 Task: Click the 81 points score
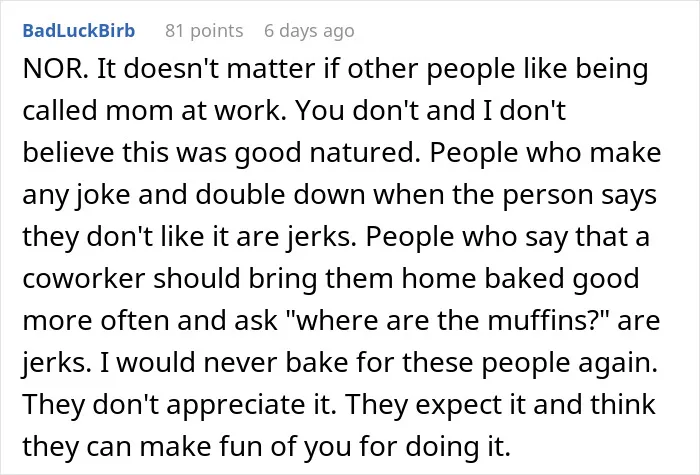click(204, 31)
